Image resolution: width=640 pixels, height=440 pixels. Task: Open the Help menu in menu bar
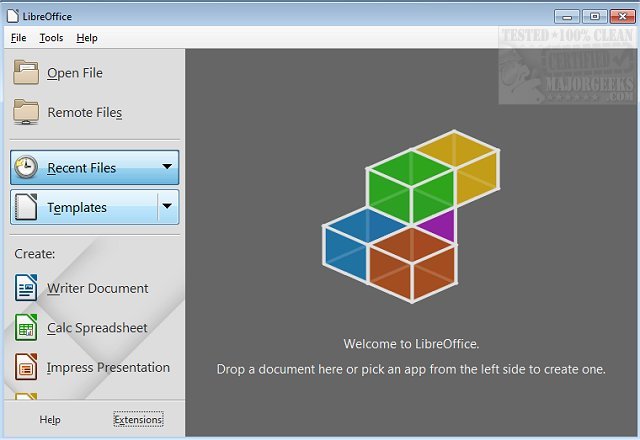tap(87, 38)
